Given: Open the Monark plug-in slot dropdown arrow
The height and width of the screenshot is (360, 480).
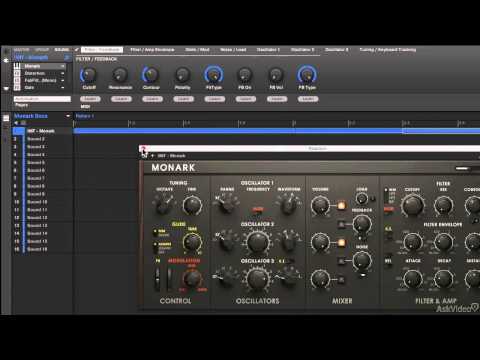Looking at the screenshot, I should click(63, 66).
